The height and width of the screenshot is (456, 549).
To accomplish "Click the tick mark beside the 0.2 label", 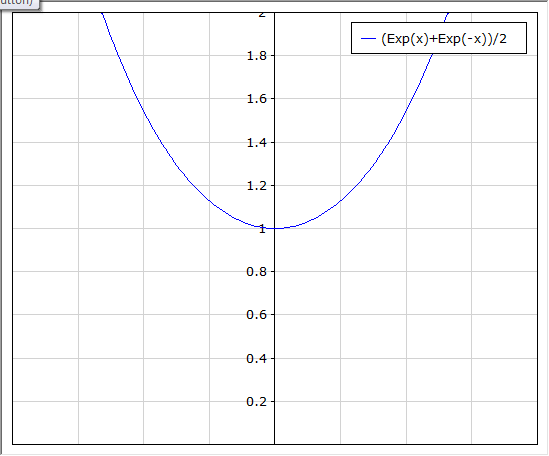I will [x=272, y=402].
